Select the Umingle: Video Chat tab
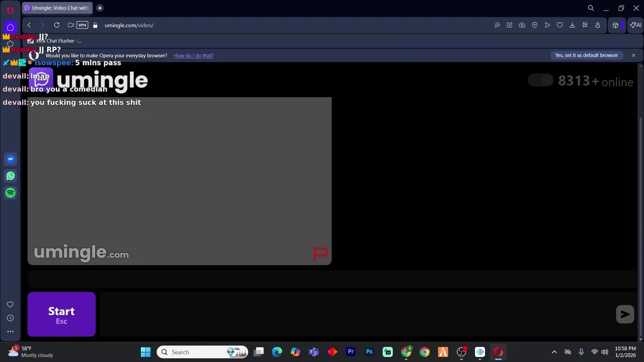The image size is (644, 362). click(57, 8)
